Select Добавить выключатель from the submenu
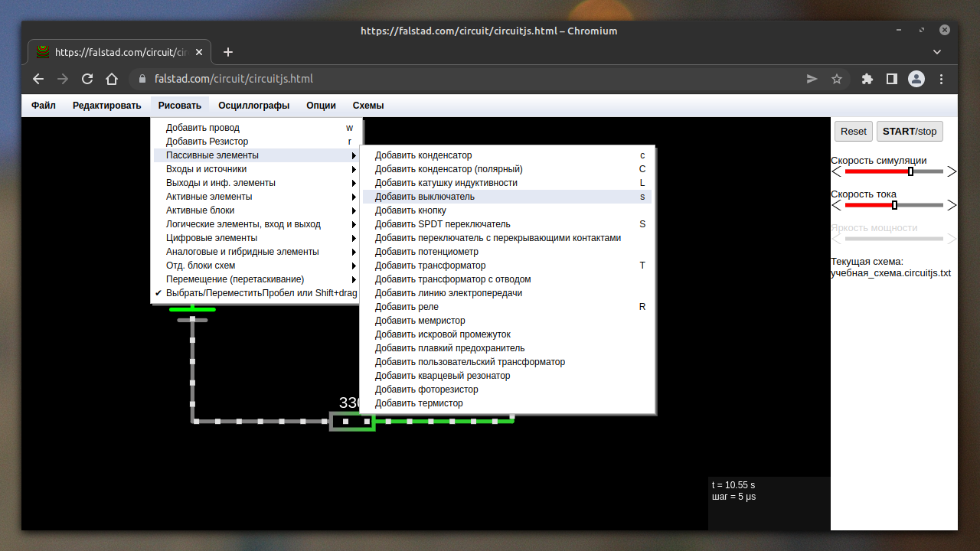Image resolution: width=980 pixels, height=551 pixels. tap(425, 197)
